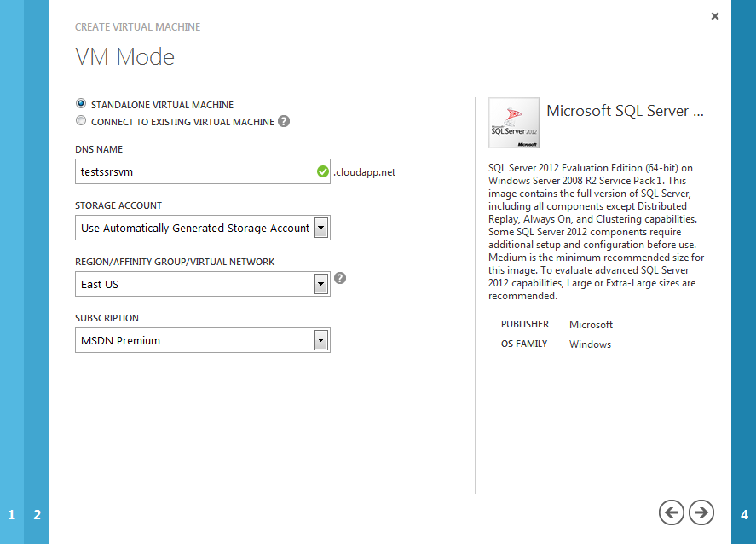Image resolution: width=756 pixels, height=544 pixels.
Task: Select Standalone Virtual Machine radio button
Action: pos(81,104)
